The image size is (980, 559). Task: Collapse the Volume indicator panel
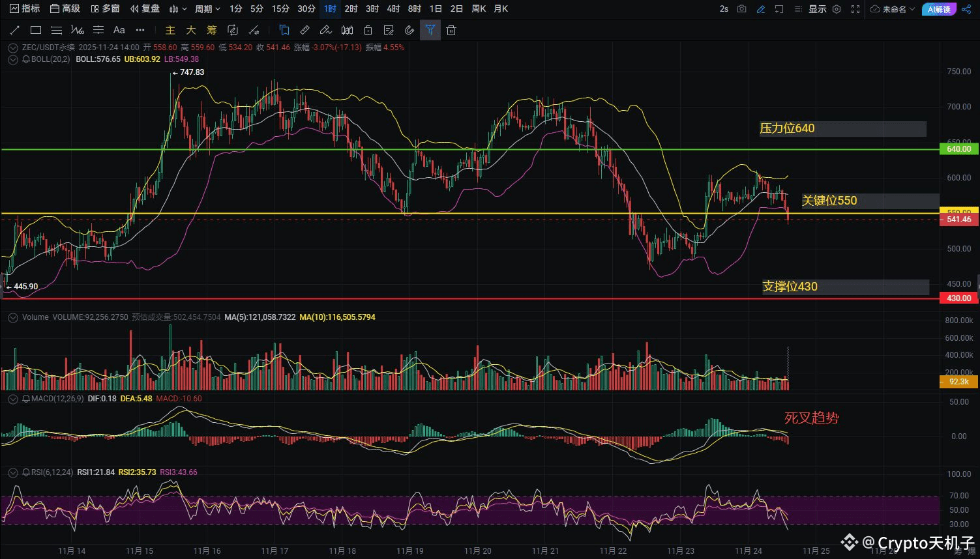(x=12, y=317)
